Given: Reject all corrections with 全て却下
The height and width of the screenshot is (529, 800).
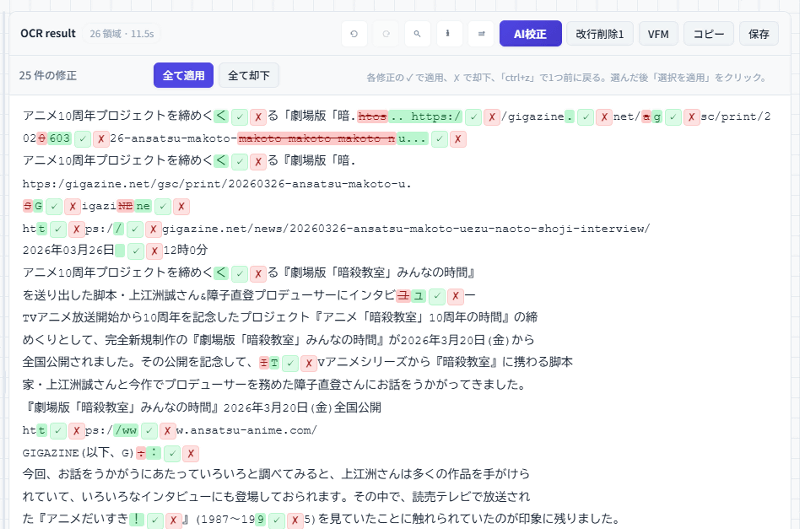Looking at the screenshot, I should click(249, 75).
